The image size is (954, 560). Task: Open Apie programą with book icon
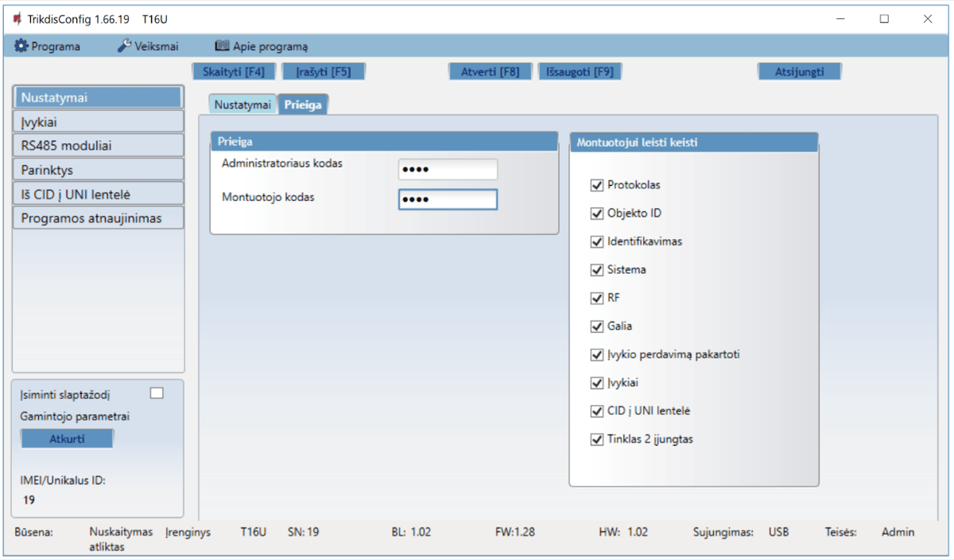pos(261,46)
